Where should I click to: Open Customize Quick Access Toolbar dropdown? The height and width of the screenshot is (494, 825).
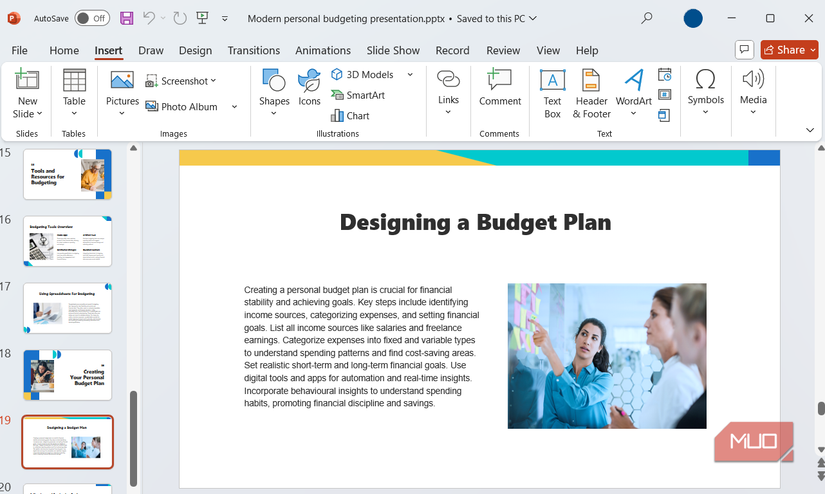point(225,19)
